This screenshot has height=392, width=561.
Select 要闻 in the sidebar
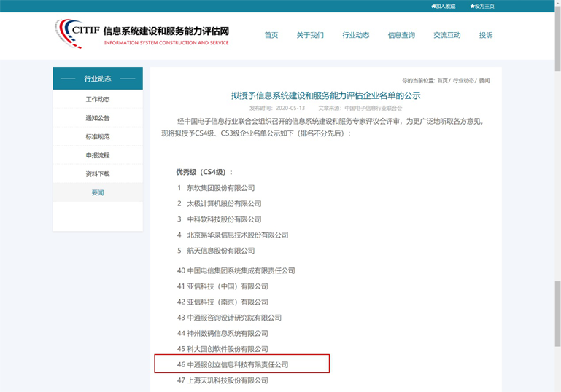(98, 192)
